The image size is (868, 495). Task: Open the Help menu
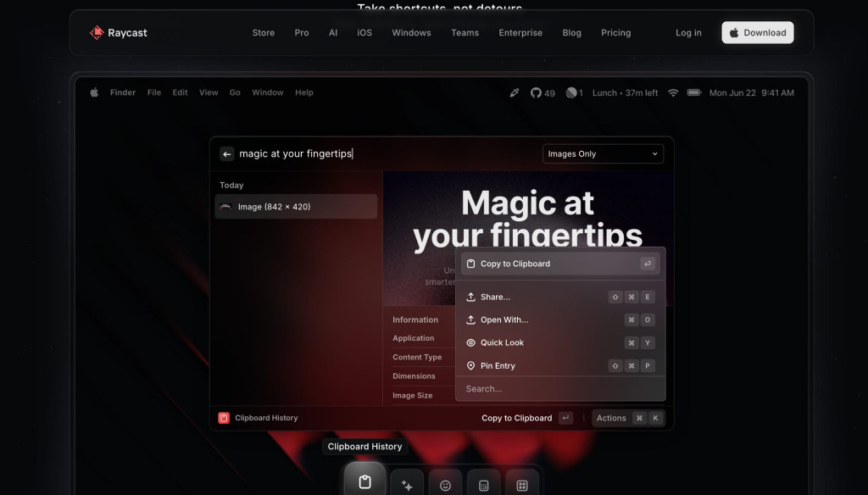point(304,92)
